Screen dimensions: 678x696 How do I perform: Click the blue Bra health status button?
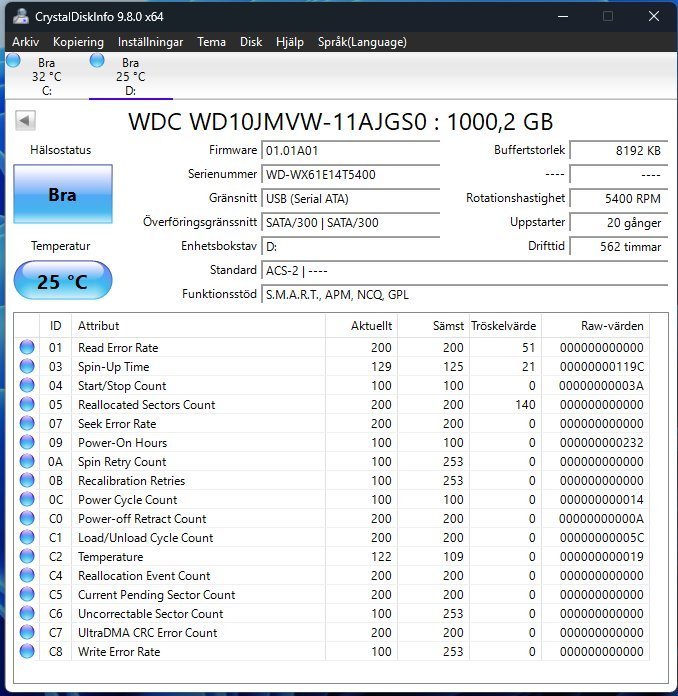click(x=62, y=195)
